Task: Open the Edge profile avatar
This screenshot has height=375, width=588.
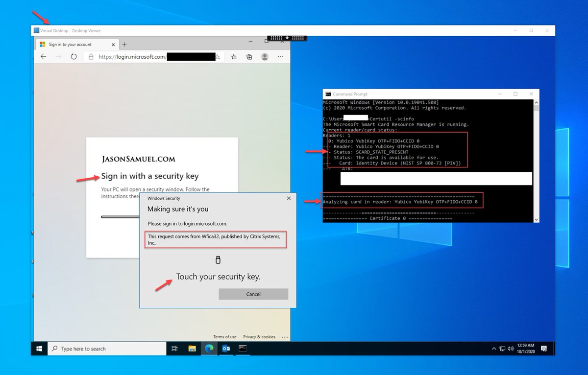Action: coord(265,56)
